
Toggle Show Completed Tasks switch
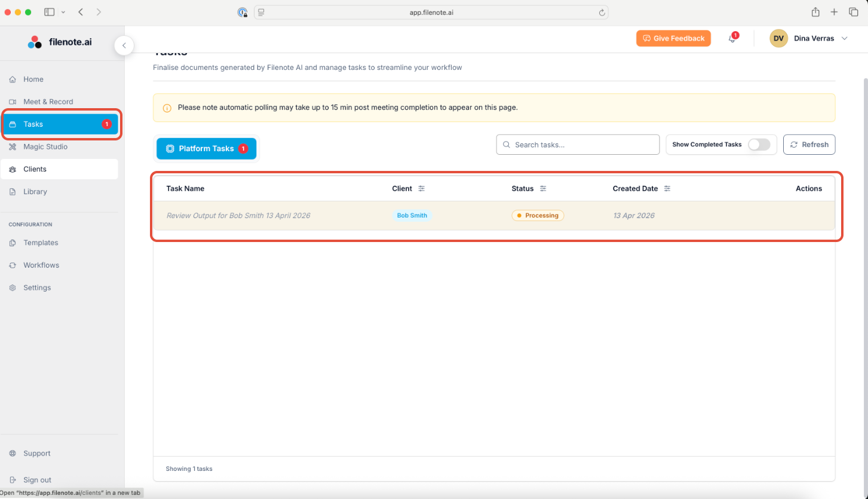click(x=759, y=145)
